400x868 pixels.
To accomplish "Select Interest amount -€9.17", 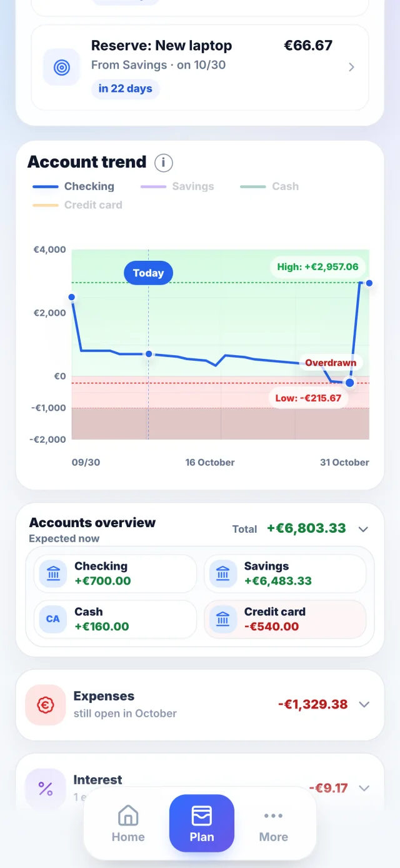I will pos(328,788).
